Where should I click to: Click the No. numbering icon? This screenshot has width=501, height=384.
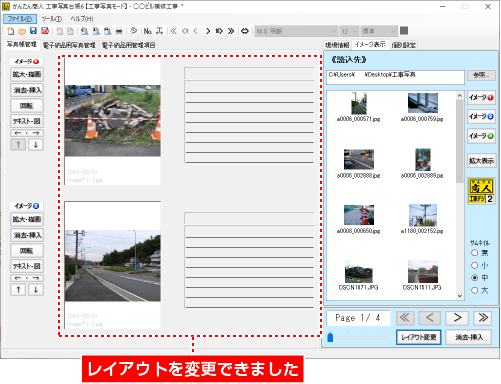(148, 31)
